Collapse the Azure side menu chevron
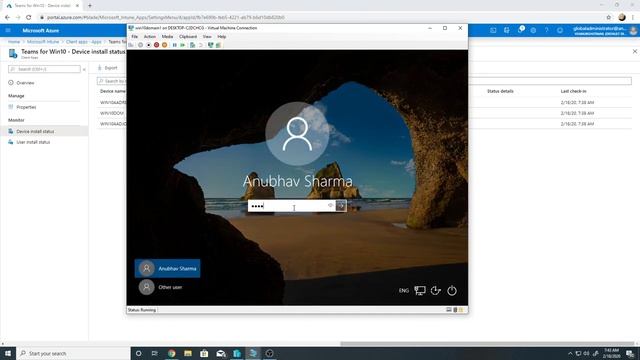640x360 pixels. [84, 69]
